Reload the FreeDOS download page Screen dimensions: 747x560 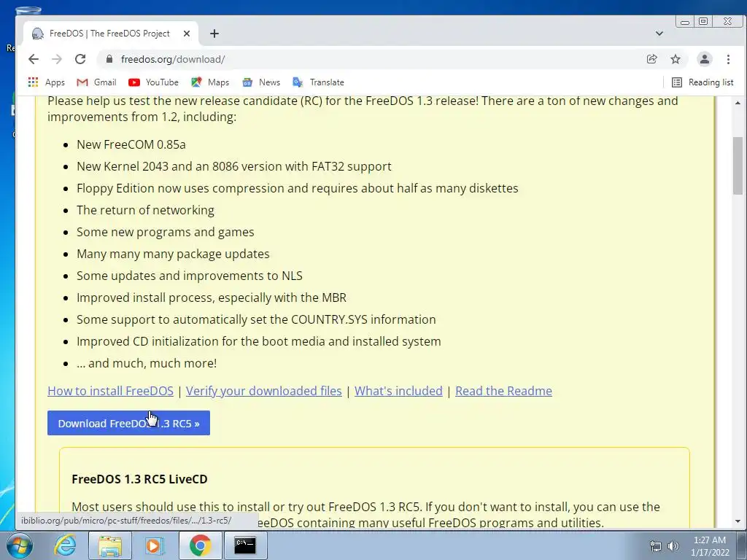click(80, 59)
